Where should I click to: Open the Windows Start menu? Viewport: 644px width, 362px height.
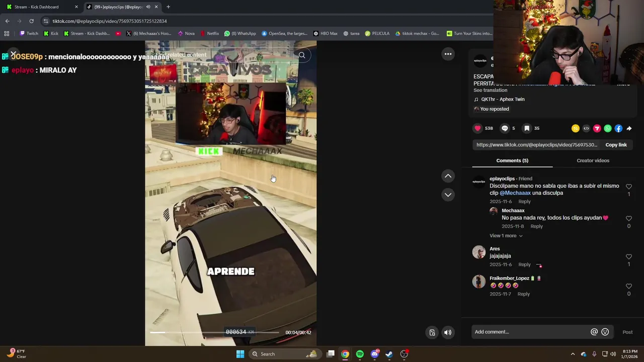[240, 354]
